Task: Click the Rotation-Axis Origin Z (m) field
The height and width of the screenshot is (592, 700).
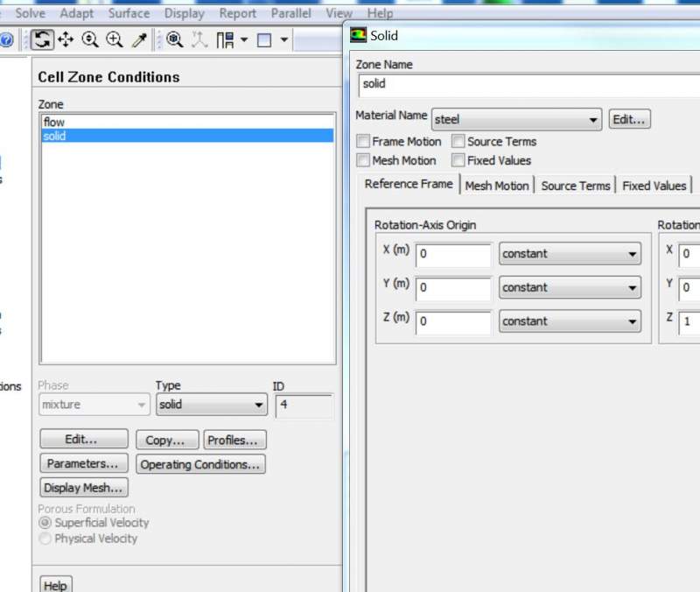Action: pyautogui.click(x=453, y=322)
